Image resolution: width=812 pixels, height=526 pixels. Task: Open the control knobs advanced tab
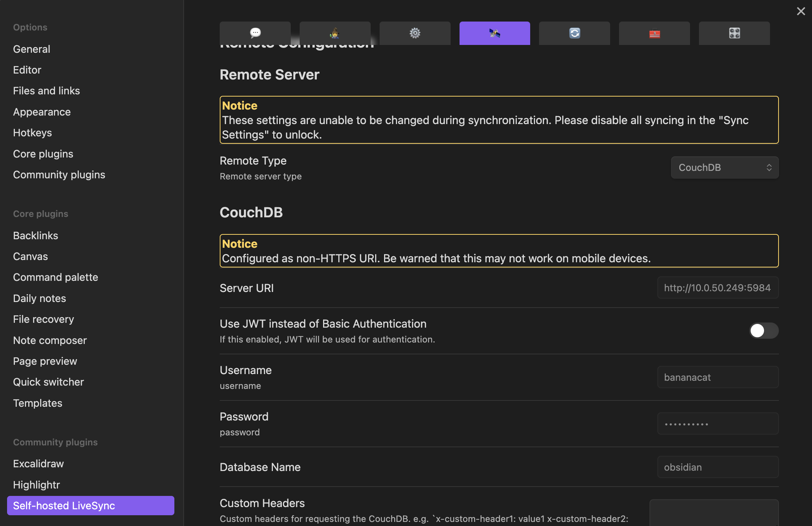coord(734,33)
